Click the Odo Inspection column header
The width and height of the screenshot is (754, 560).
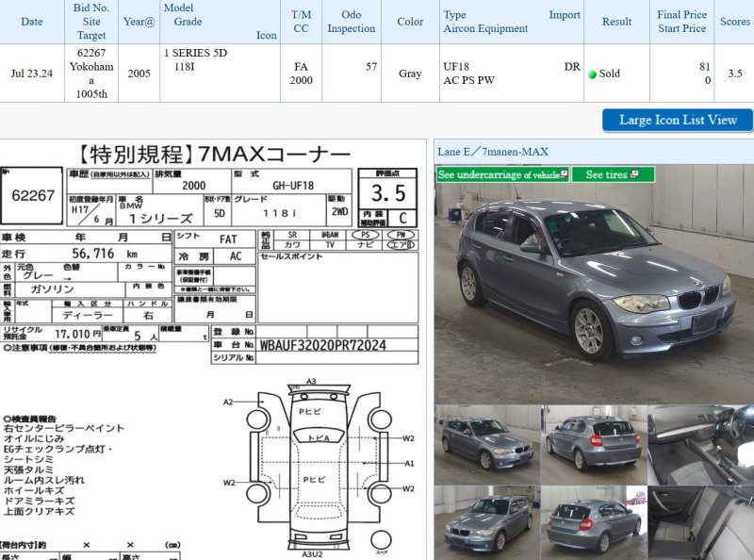click(351, 22)
